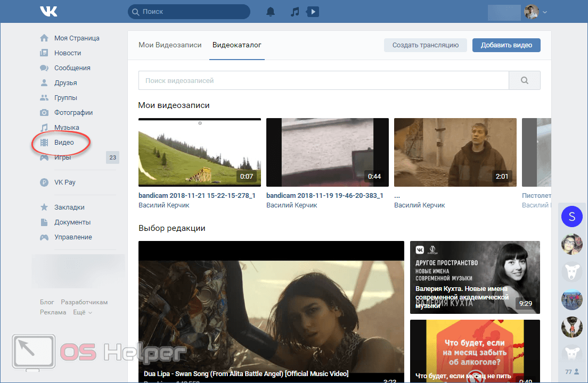588x383 pixels.
Task: Expand the profile account dropdown arrow
Action: point(545,12)
